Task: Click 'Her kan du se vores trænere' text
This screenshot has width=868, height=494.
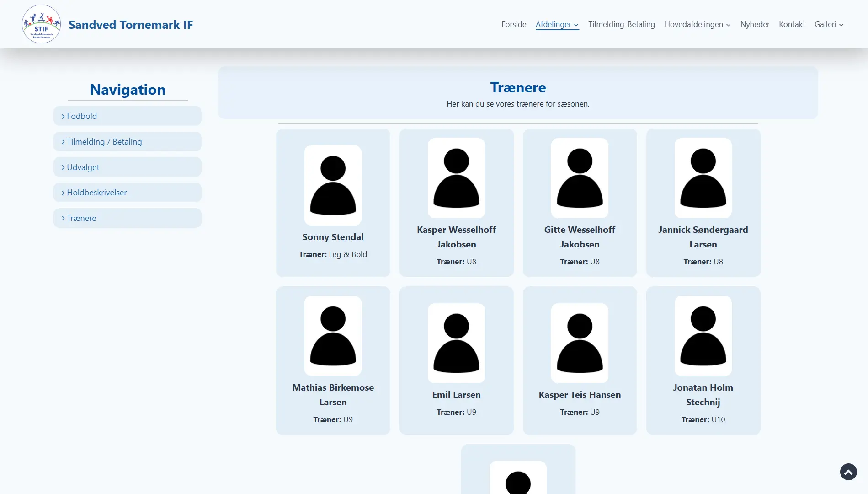Action: 518,104
